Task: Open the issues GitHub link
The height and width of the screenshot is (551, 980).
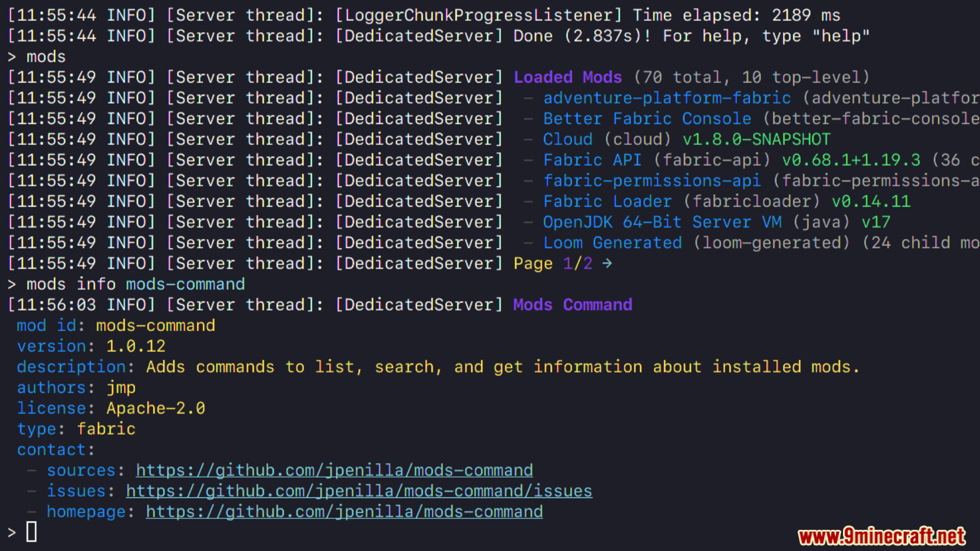Action: pos(359,491)
